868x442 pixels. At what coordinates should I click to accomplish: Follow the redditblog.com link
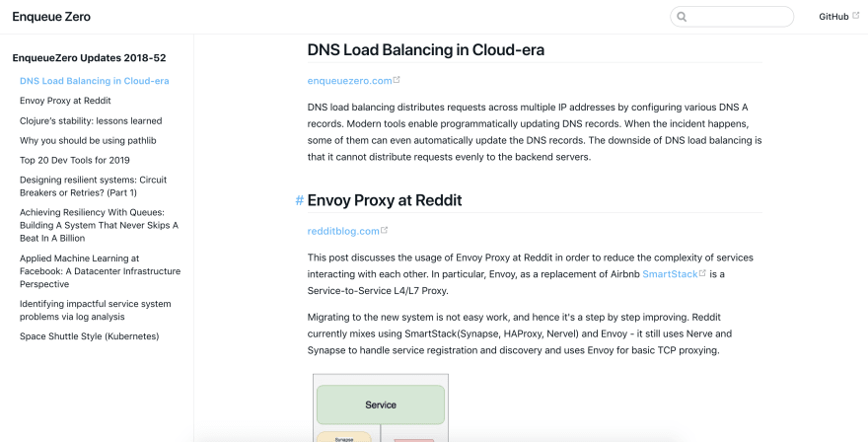343,231
